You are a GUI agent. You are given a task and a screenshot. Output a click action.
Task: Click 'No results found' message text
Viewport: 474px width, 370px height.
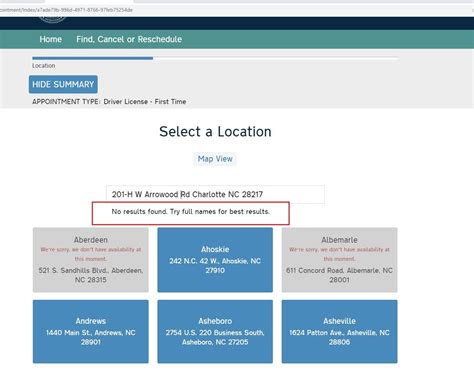[191, 212]
